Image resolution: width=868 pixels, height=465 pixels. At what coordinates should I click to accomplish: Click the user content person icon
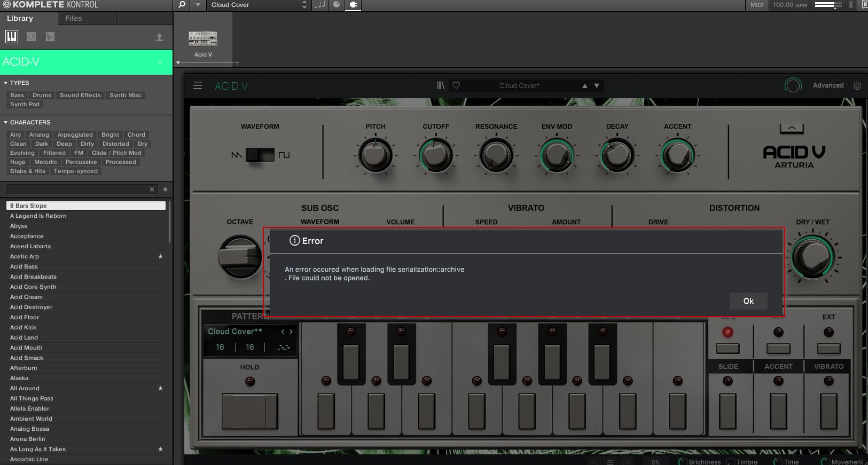click(159, 37)
